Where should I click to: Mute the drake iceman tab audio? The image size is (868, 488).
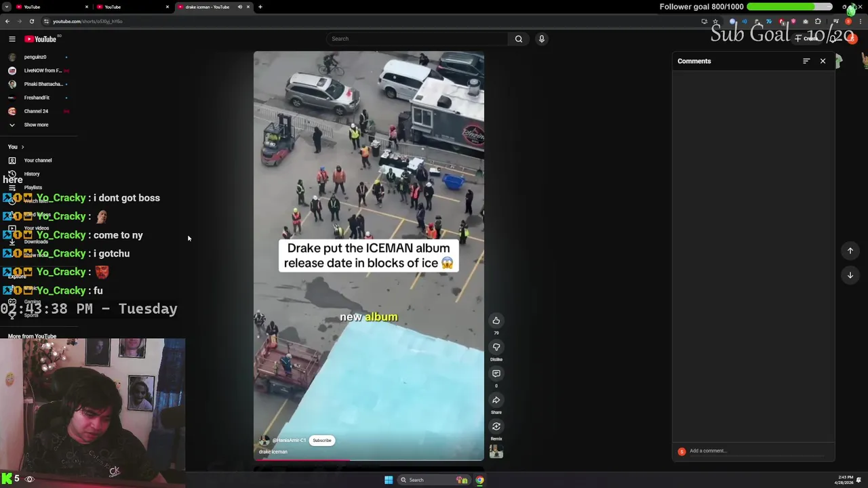pos(239,7)
